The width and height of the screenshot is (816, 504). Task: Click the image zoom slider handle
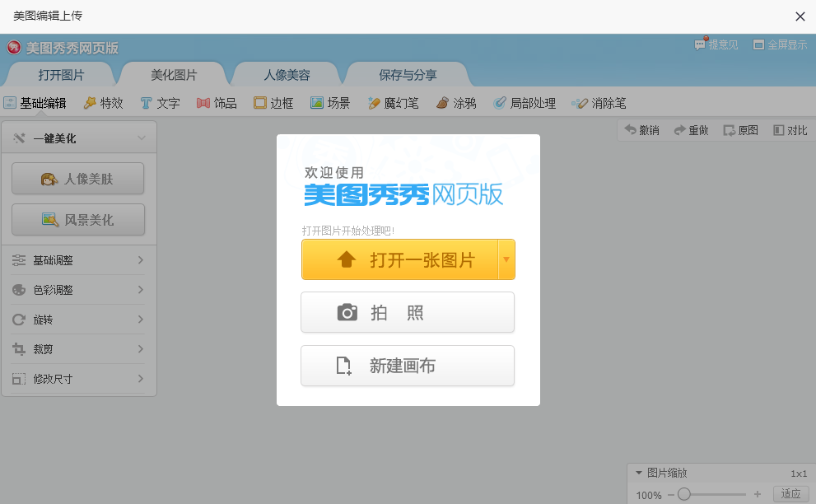[683, 494]
